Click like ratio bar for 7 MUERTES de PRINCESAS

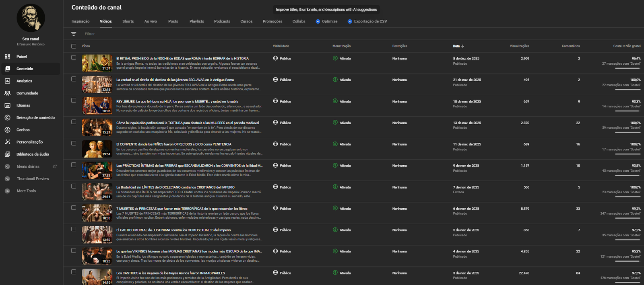(x=627, y=218)
